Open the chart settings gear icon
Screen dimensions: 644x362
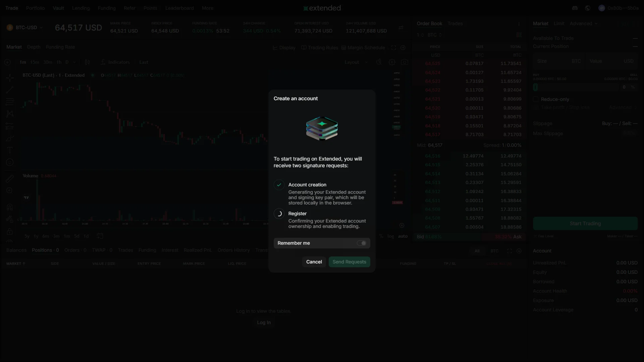coord(392,62)
